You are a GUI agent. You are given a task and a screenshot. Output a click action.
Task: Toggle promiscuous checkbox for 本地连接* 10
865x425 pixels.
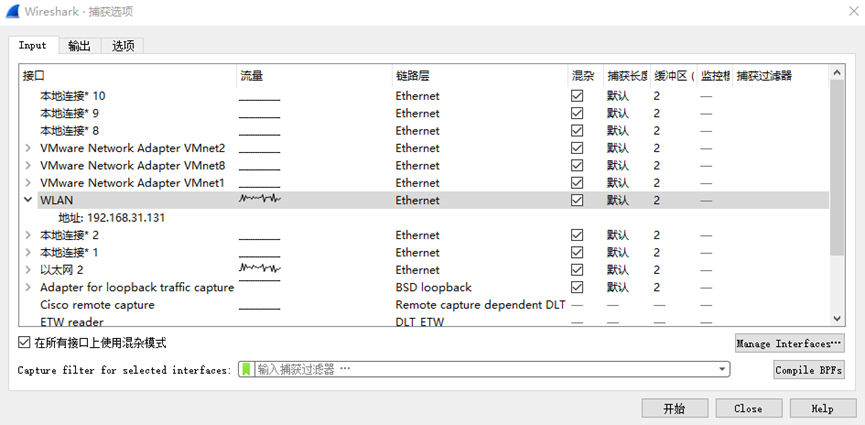[x=577, y=96]
